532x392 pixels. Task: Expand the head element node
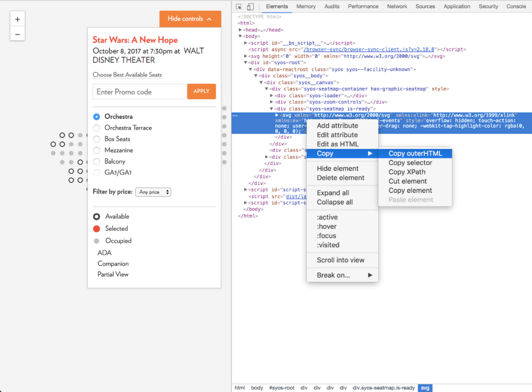(x=240, y=30)
